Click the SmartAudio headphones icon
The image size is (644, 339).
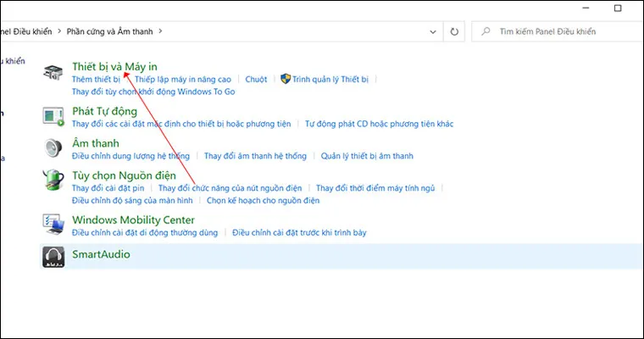(x=53, y=257)
